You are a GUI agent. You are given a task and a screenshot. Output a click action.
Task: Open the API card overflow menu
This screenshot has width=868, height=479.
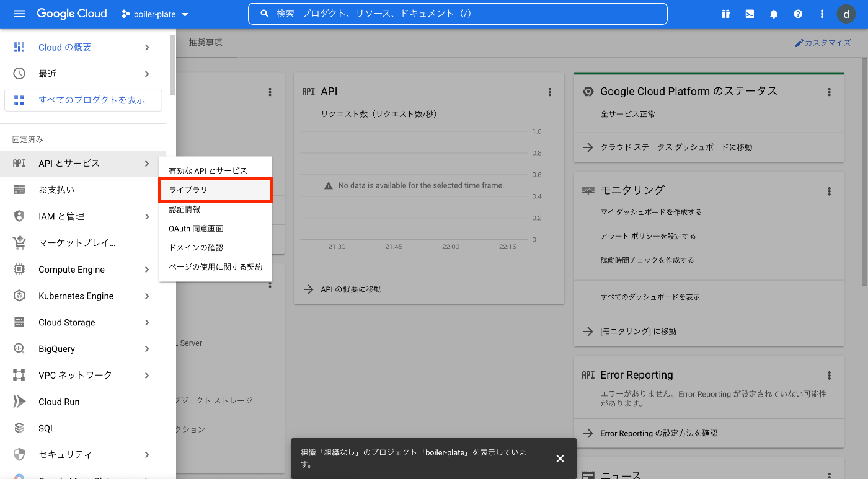coord(549,91)
